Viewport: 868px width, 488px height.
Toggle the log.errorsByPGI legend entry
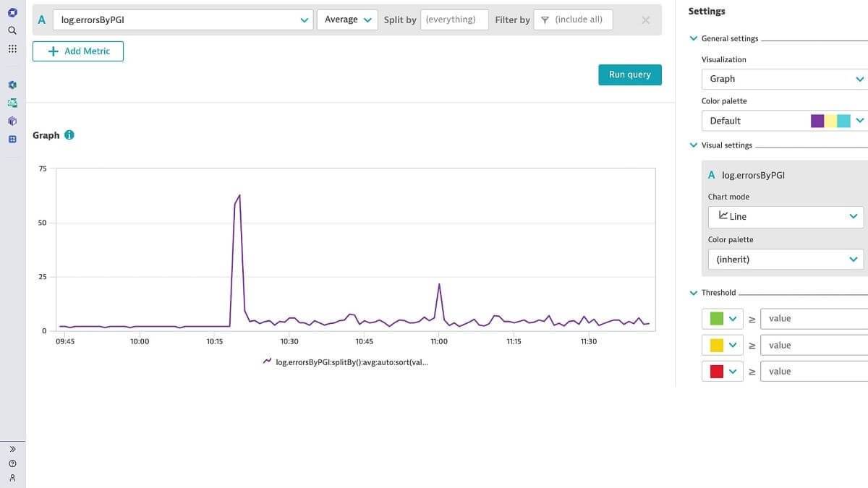coord(346,361)
